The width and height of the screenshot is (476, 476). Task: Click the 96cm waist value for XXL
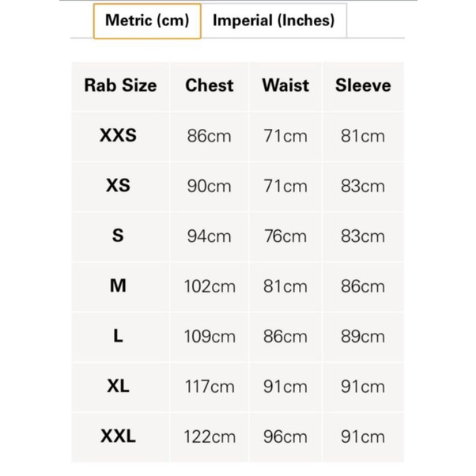[x=285, y=437]
